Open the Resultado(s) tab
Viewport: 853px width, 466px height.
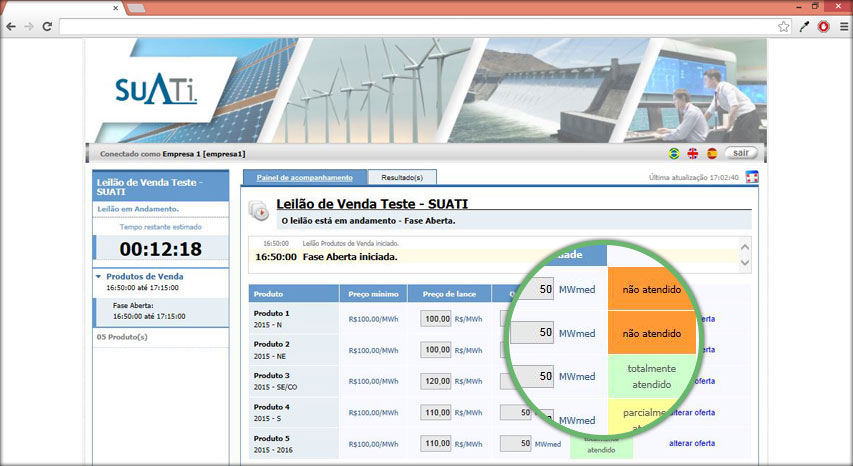(402, 177)
